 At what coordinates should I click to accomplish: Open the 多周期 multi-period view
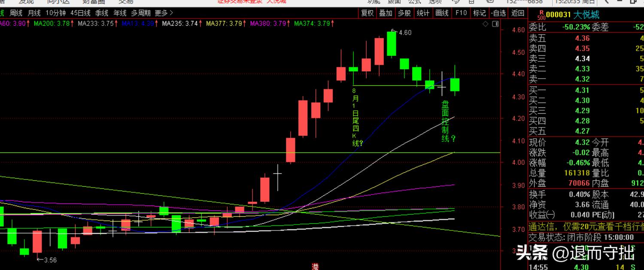tap(140, 13)
